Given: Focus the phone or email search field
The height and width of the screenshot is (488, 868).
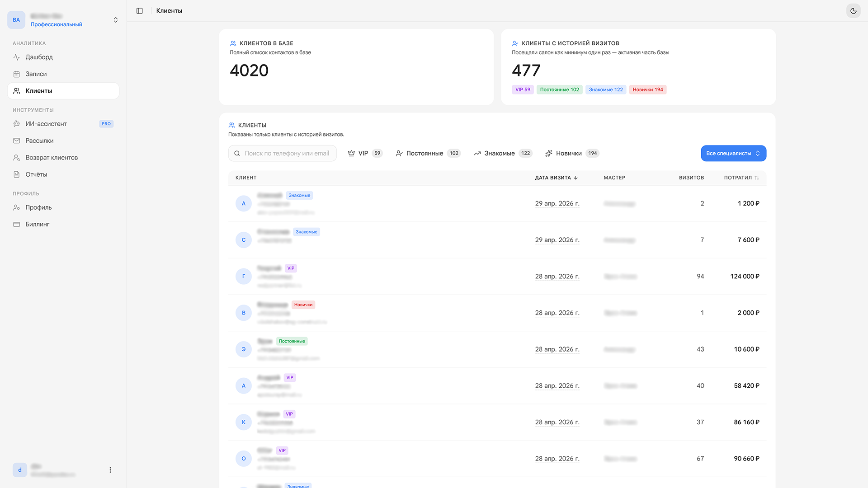Looking at the screenshot, I should (283, 153).
